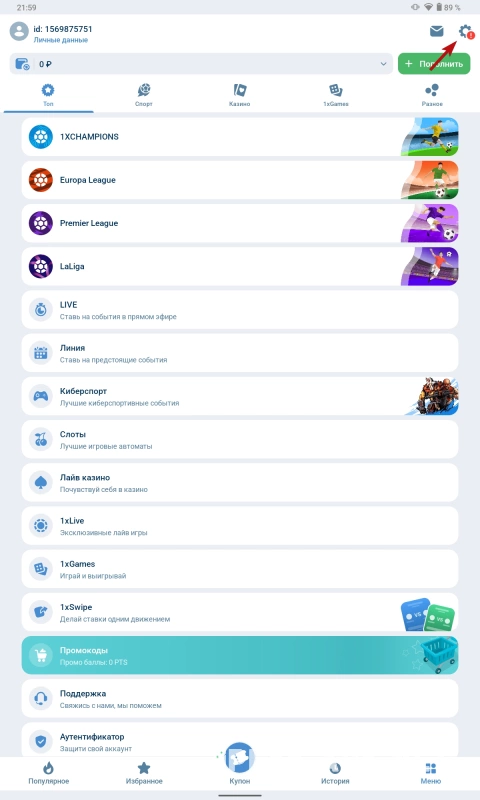Click the green Пополнить button

click(x=434, y=64)
